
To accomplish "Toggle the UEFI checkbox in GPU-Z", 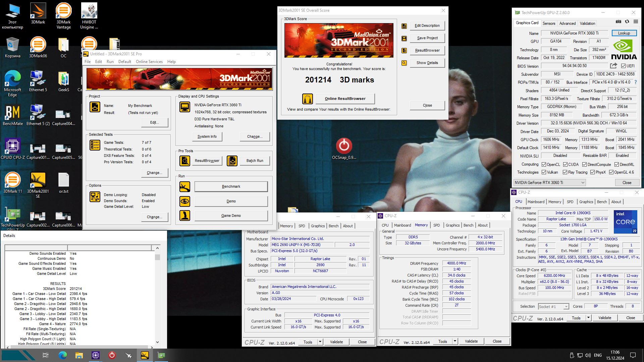I will 623,66.
